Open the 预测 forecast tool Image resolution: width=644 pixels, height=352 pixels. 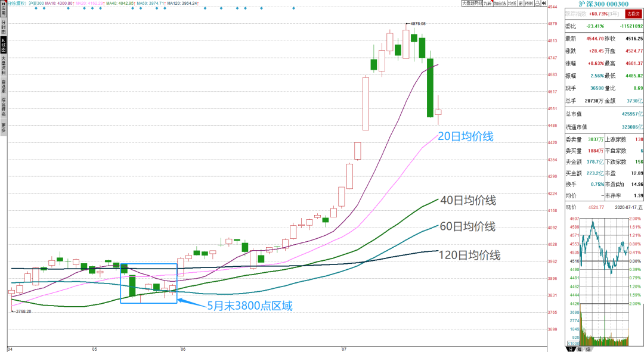click(528, 4)
